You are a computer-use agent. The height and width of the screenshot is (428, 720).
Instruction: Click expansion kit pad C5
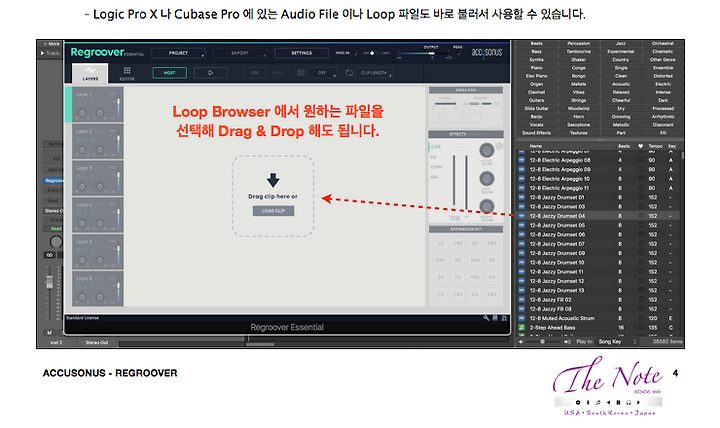441,243
